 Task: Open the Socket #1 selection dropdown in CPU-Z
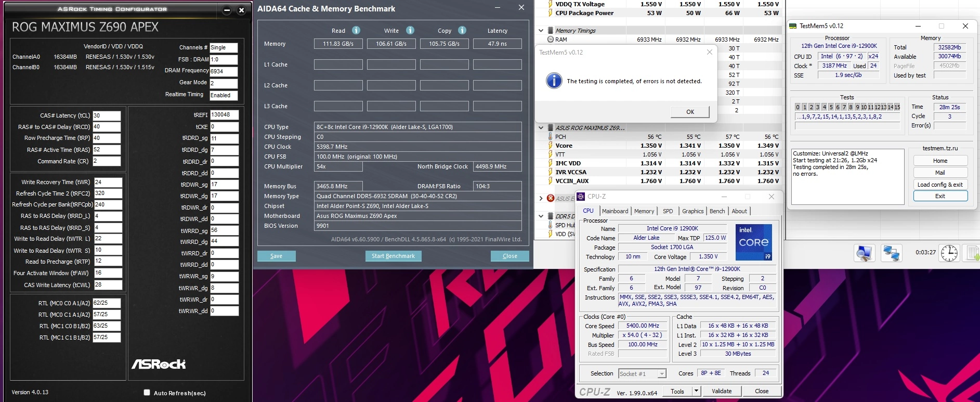[x=662, y=373]
